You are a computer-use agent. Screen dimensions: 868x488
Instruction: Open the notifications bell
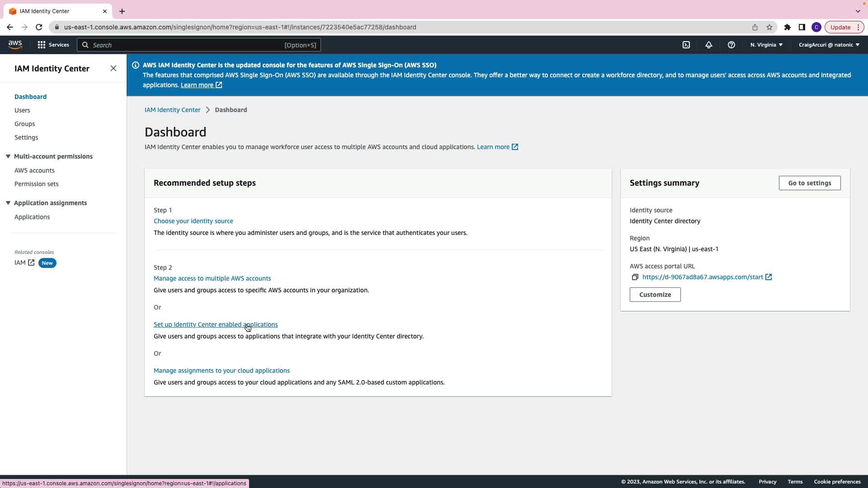(708, 45)
